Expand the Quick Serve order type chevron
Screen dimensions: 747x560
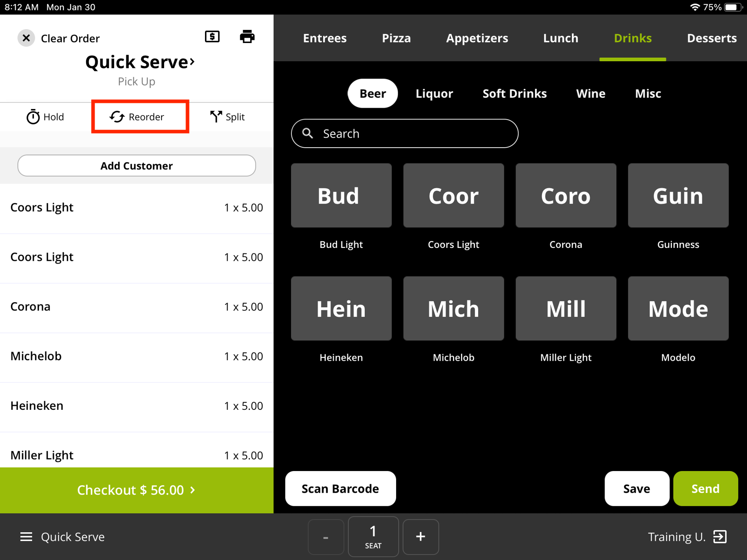pyautogui.click(x=192, y=62)
